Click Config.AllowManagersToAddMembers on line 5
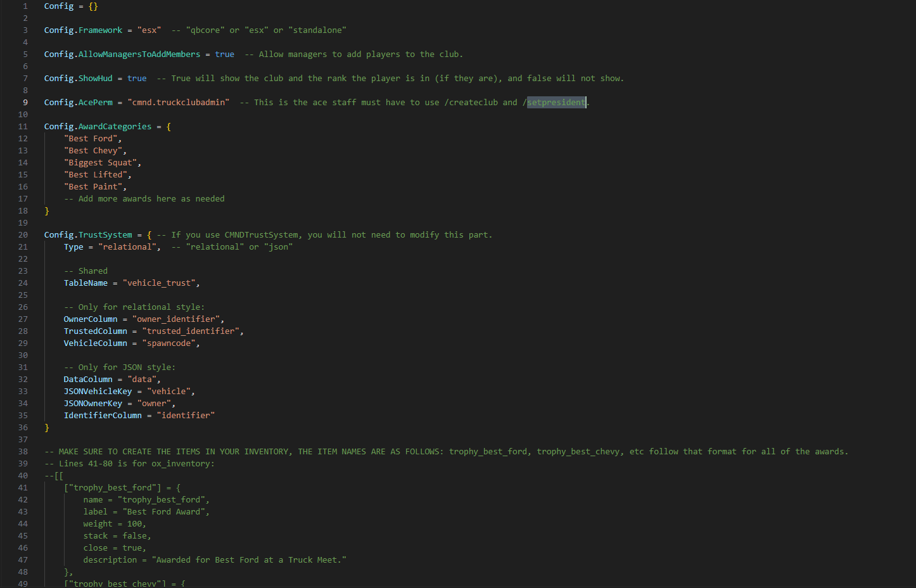Image resolution: width=916 pixels, height=588 pixels. click(x=122, y=54)
